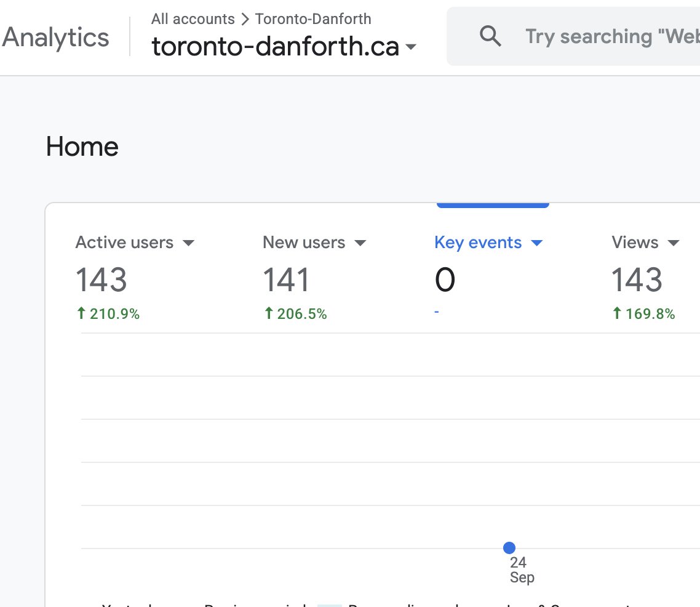This screenshot has height=607, width=700.
Task: Select the Active users value 143
Action: 101,279
